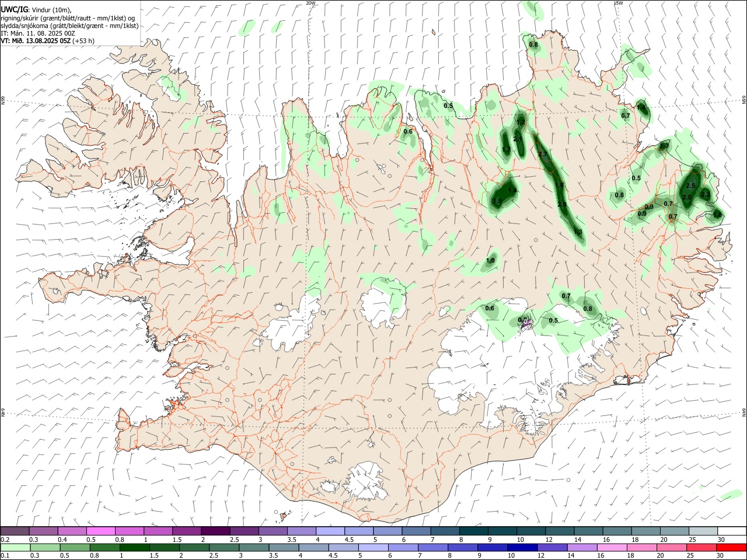Click the 'slydda/snjókoma' legend description line
The image size is (747, 560).
69,26
